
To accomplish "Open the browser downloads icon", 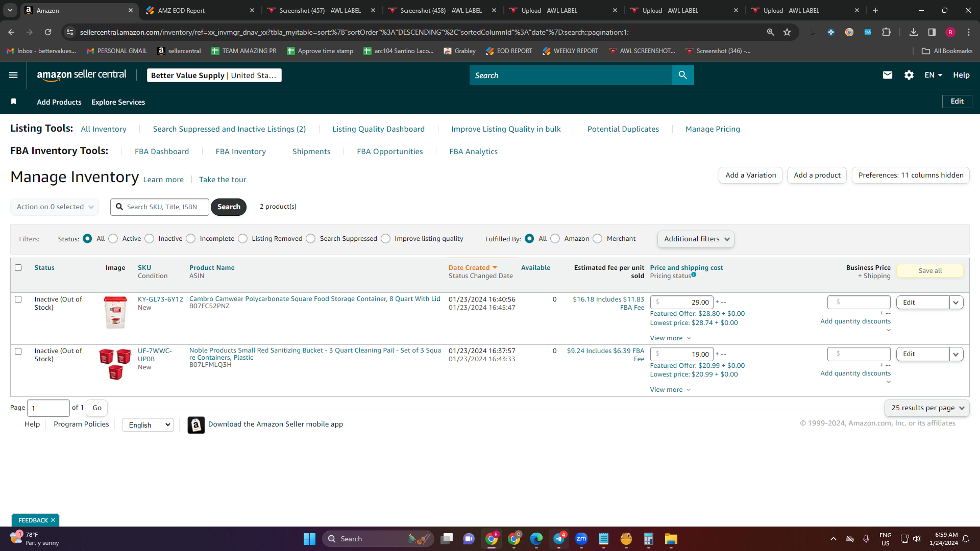I will (914, 32).
